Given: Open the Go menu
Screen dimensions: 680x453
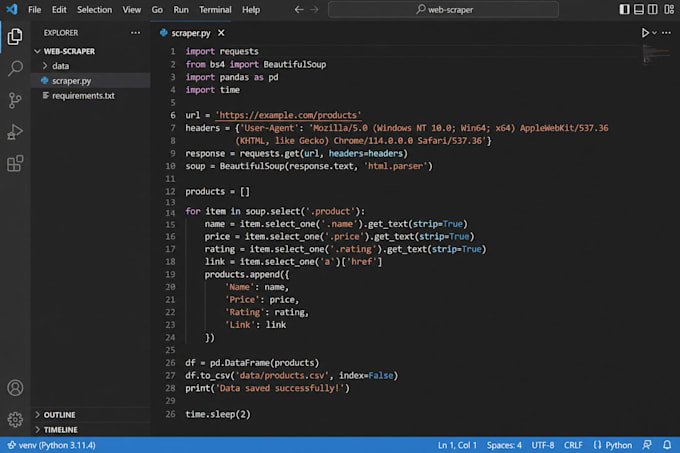Looking at the screenshot, I should tap(157, 10).
